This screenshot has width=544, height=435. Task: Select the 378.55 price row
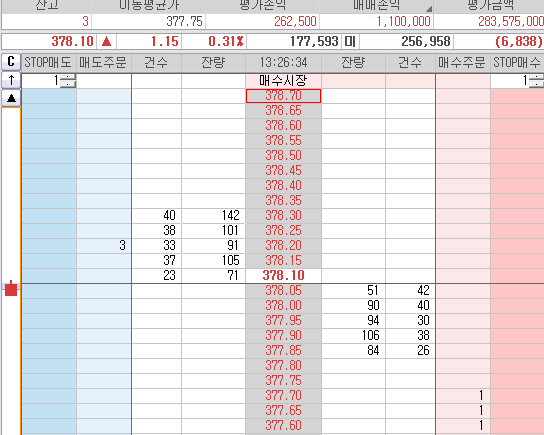tap(283, 140)
